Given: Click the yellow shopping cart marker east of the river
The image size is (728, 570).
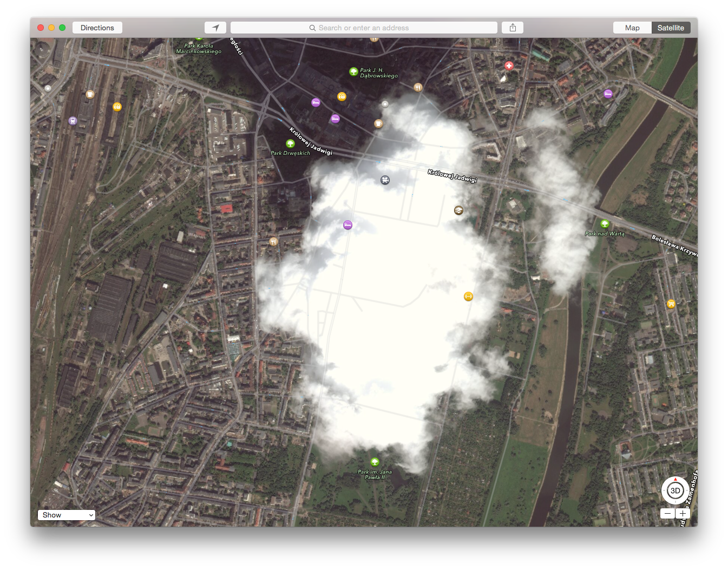Looking at the screenshot, I should click(x=671, y=304).
